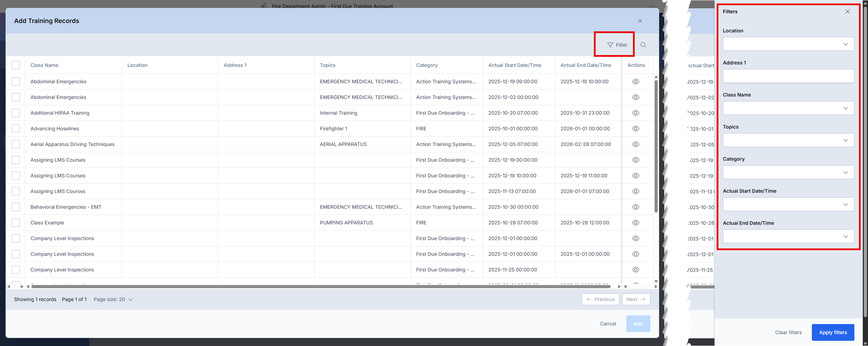Sort by Class Name column header
Viewport: 868px width, 346px height.
[x=44, y=65]
